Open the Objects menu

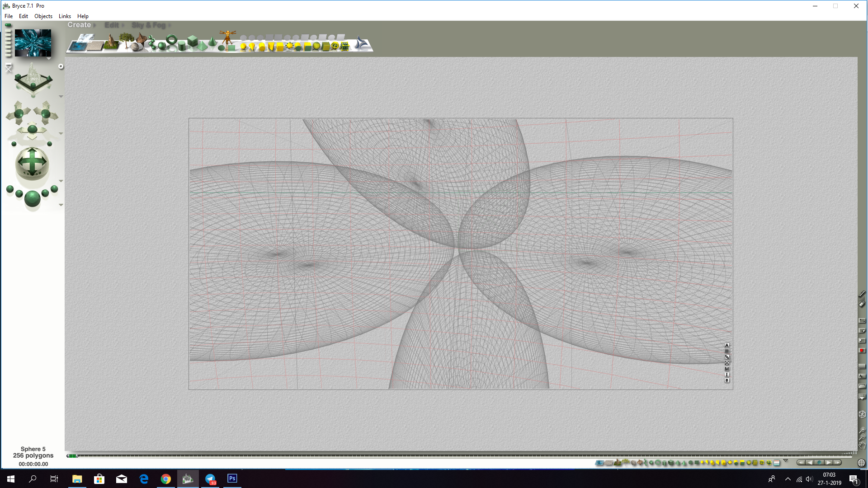pos(43,16)
